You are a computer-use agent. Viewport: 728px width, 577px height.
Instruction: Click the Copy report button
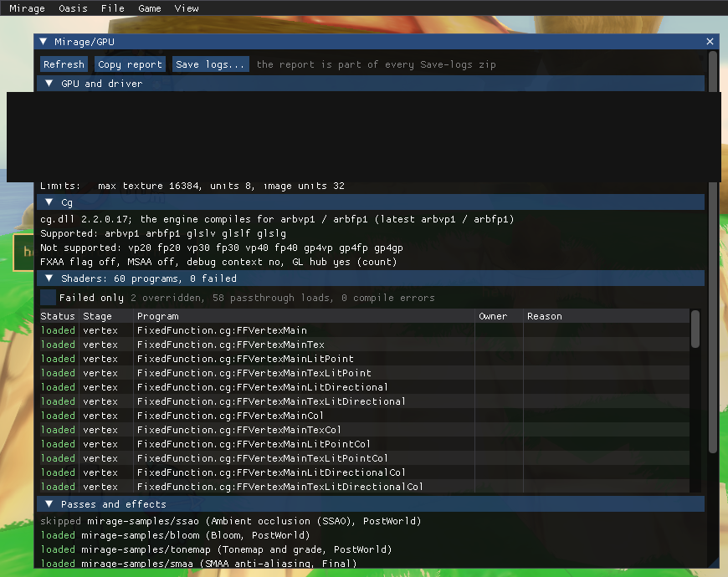tap(130, 64)
